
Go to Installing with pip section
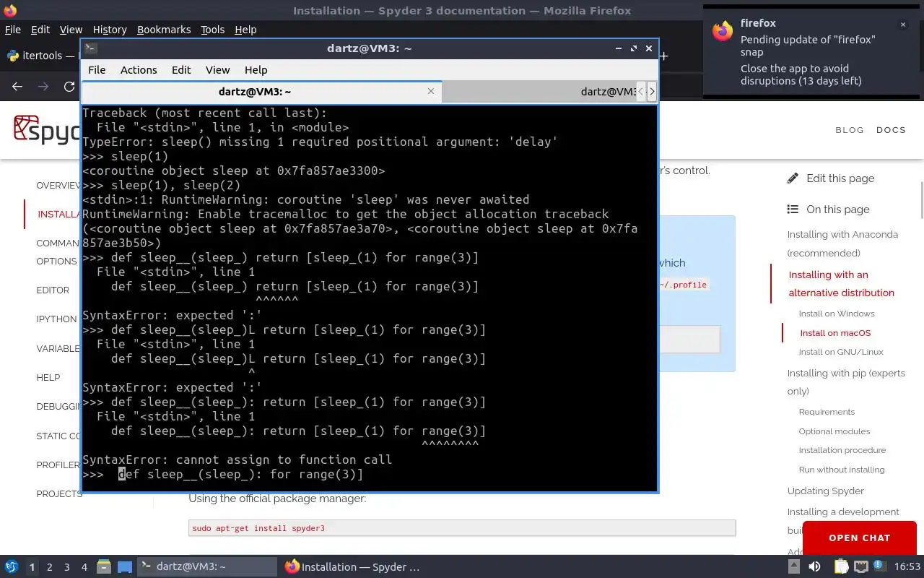pyautogui.click(x=846, y=381)
